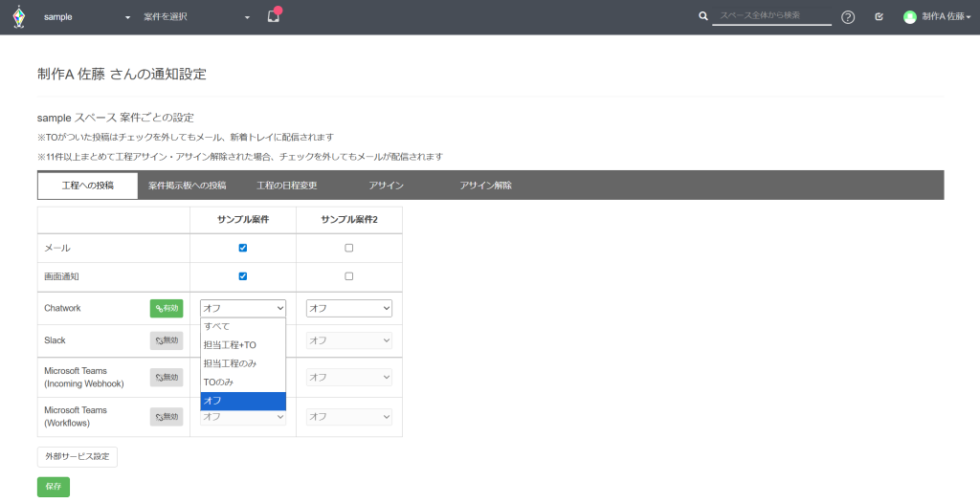Uncheck メール checkbox for サンプル案件
This screenshot has height=503, width=980.
click(x=243, y=248)
